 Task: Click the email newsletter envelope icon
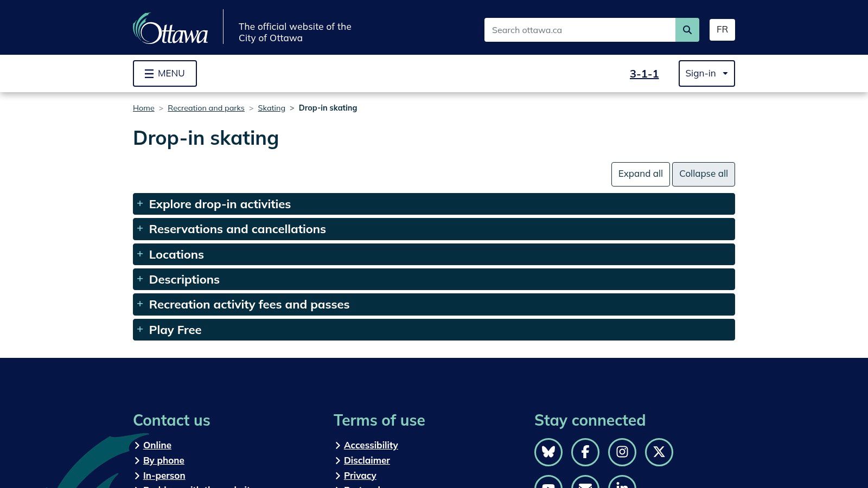[585, 485]
